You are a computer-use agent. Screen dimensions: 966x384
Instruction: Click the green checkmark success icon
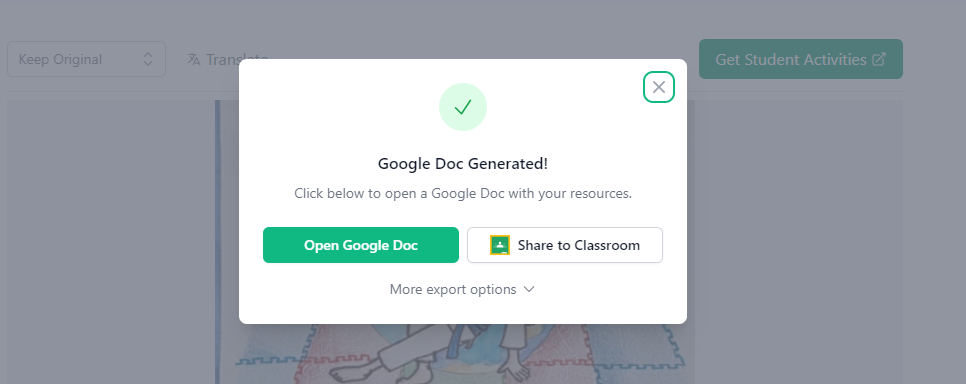463,107
